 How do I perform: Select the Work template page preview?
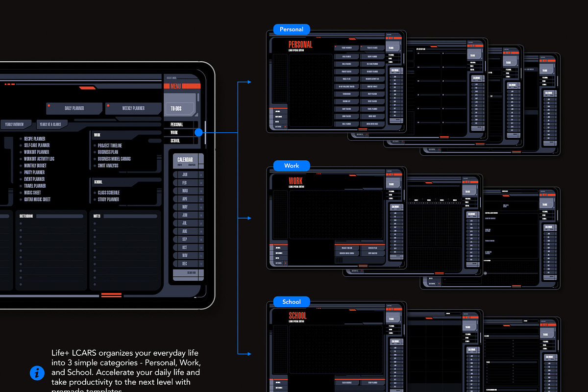tap(337, 218)
